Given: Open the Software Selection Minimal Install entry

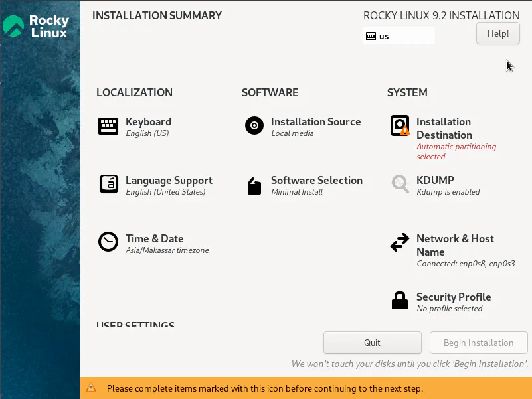Looking at the screenshot, I should tap(297, 192).
